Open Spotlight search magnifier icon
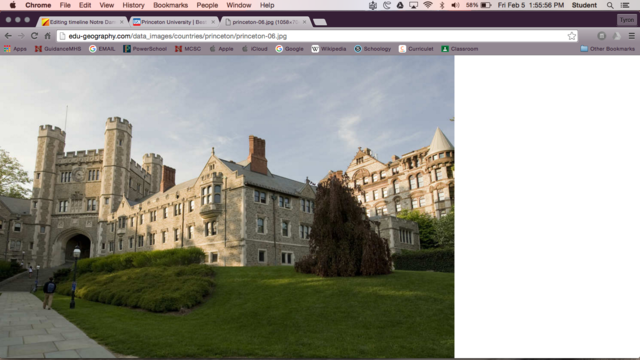This screenshot has height=360, width=640. click(x=610, y=5)
